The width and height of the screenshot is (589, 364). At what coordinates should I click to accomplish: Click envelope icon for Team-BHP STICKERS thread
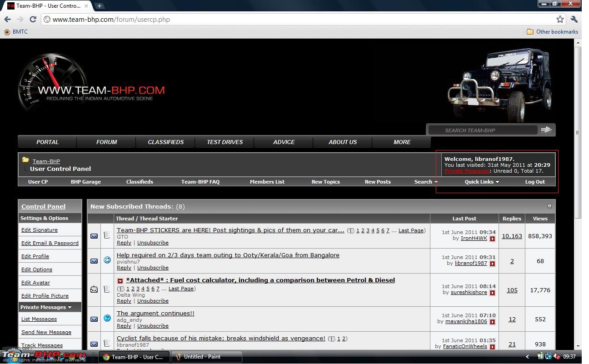[94, 236]
